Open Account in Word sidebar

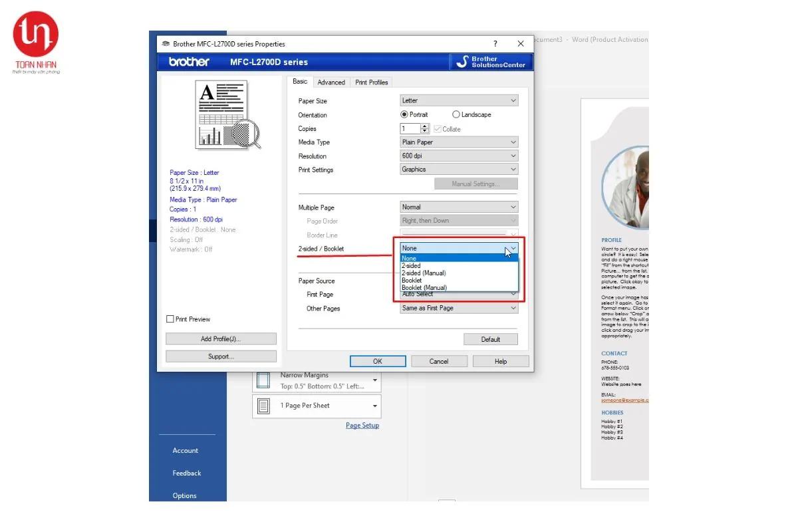[186, 451]
